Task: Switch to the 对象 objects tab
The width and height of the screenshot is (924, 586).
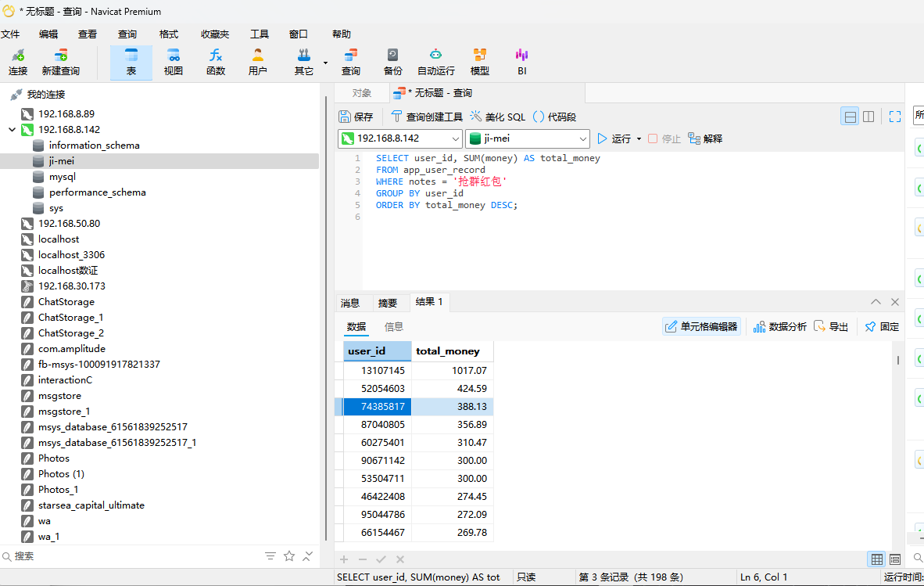Action: coord(362,93)
